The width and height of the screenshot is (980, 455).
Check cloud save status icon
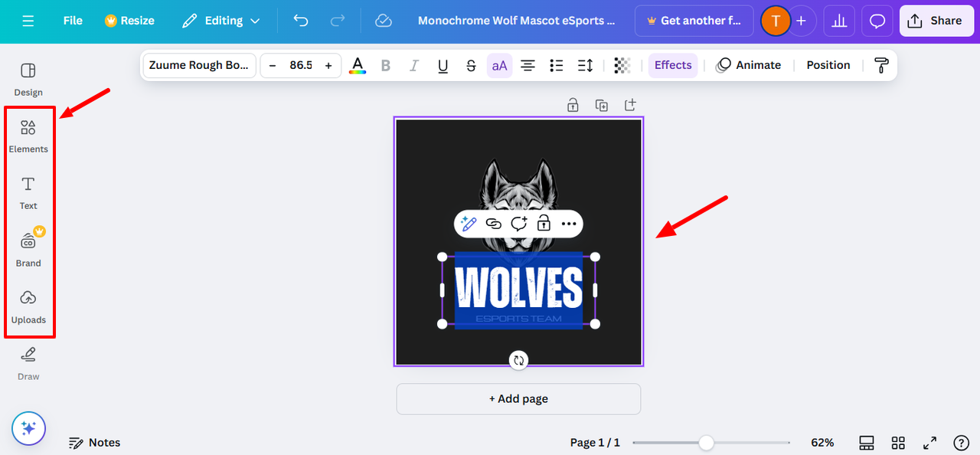[x=384, y=21]
